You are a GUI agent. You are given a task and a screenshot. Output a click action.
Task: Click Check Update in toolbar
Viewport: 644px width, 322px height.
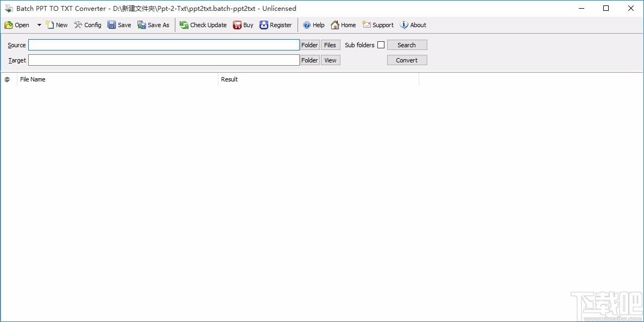tap(203, 25)
